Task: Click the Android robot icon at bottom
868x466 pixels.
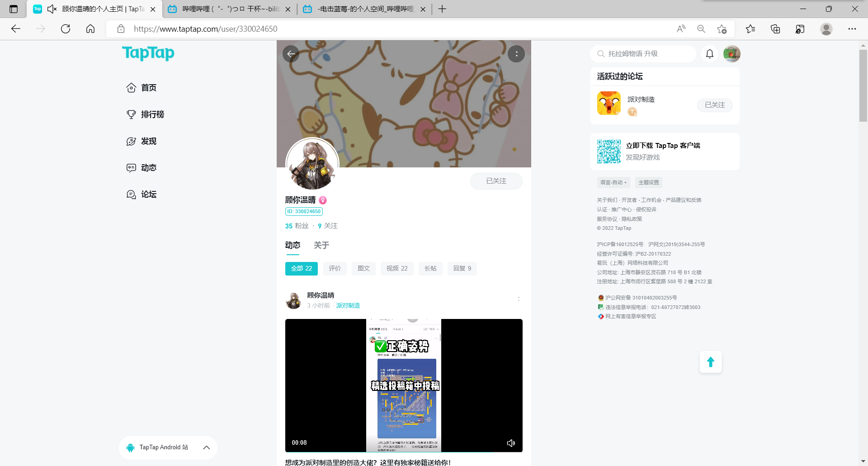Action: 131,447
